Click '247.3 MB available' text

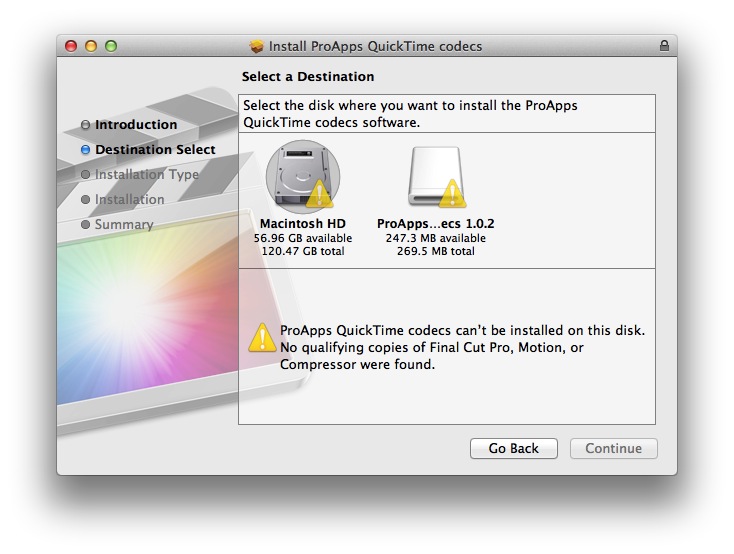pyautogui.click(x=436, y=238)
